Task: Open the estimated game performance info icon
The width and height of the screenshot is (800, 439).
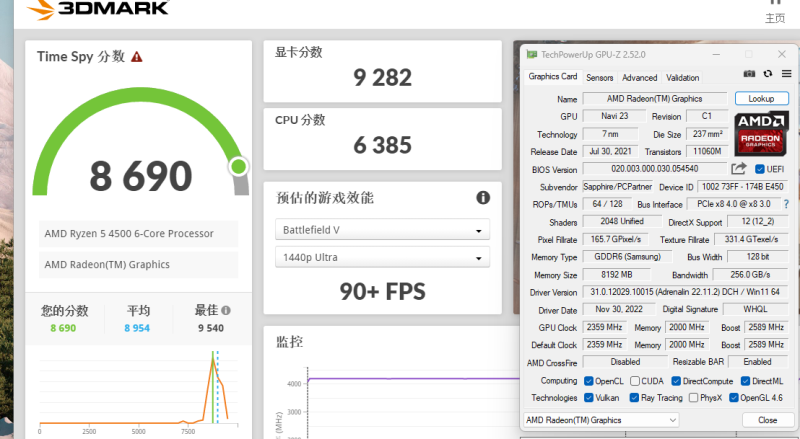Action: [x=483, y=198]
